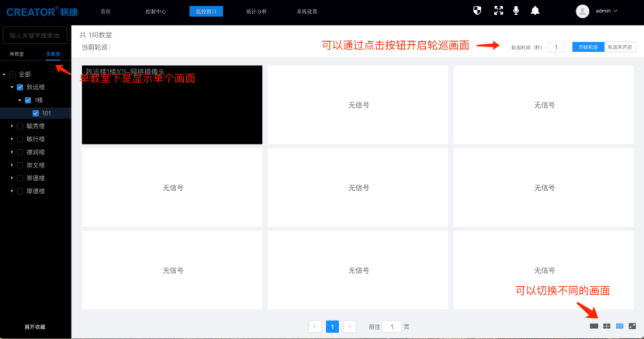Collapse the 1楼 floor tree node arrow
The image size is (644, 339).
pyautogui.click(x=19, y=100)
